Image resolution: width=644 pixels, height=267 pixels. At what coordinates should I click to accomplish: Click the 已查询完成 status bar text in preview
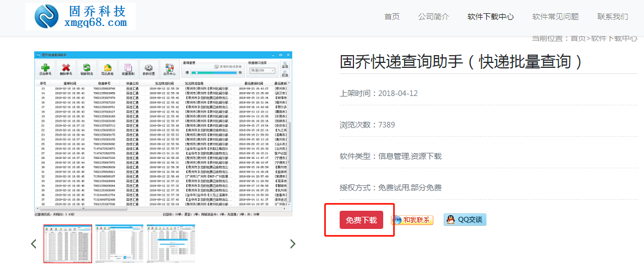click(x=55, y=214)
